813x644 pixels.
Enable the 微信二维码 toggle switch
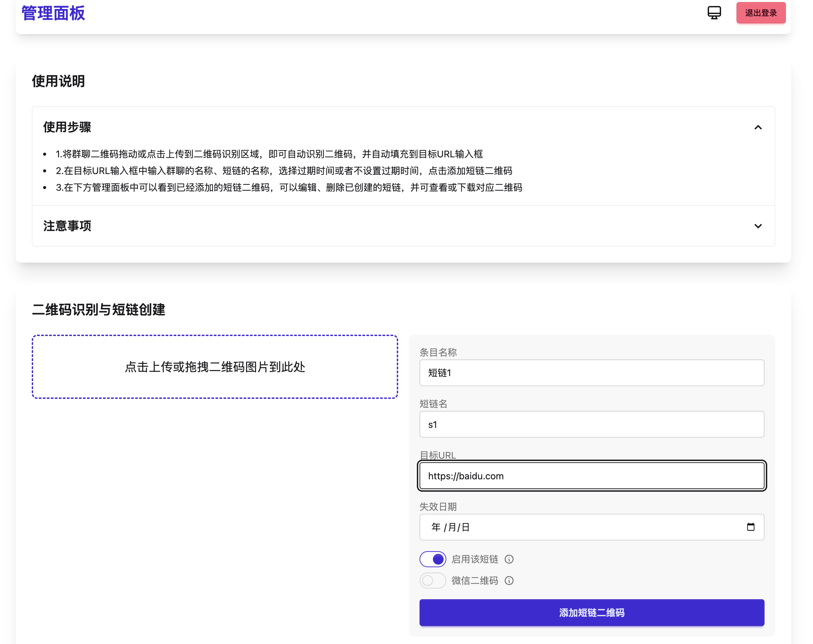(433, 580)
